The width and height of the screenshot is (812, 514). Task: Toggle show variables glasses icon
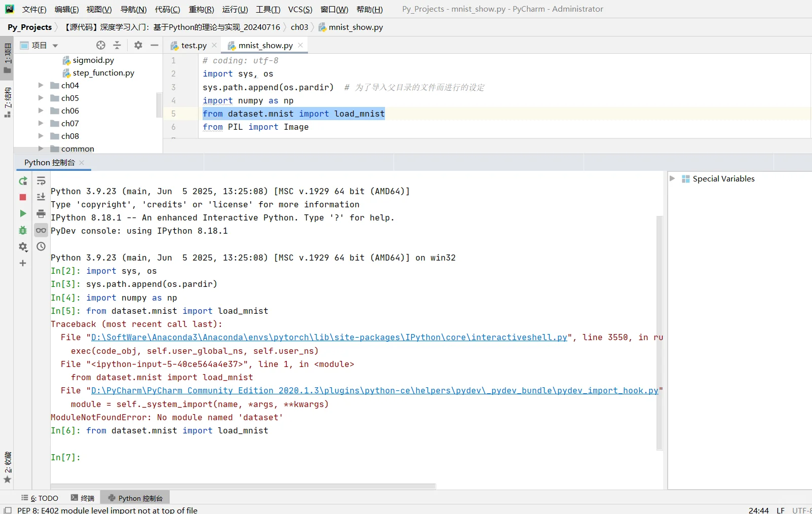[x=41, y=230]
